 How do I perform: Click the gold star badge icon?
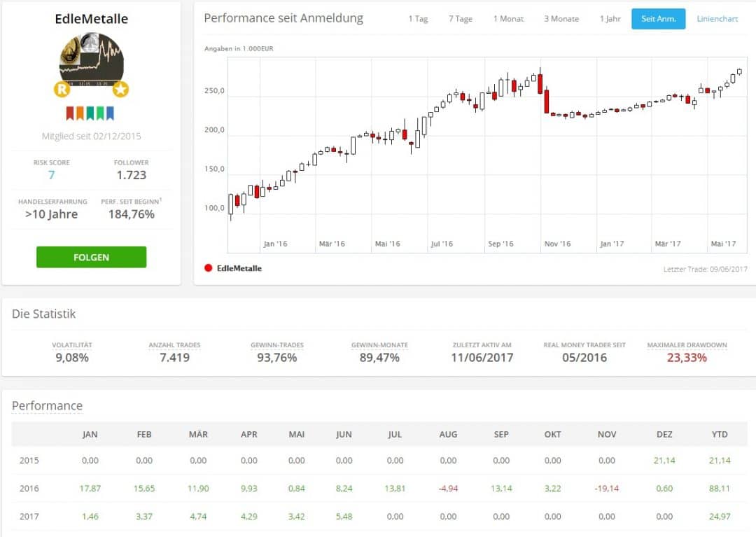120,89
